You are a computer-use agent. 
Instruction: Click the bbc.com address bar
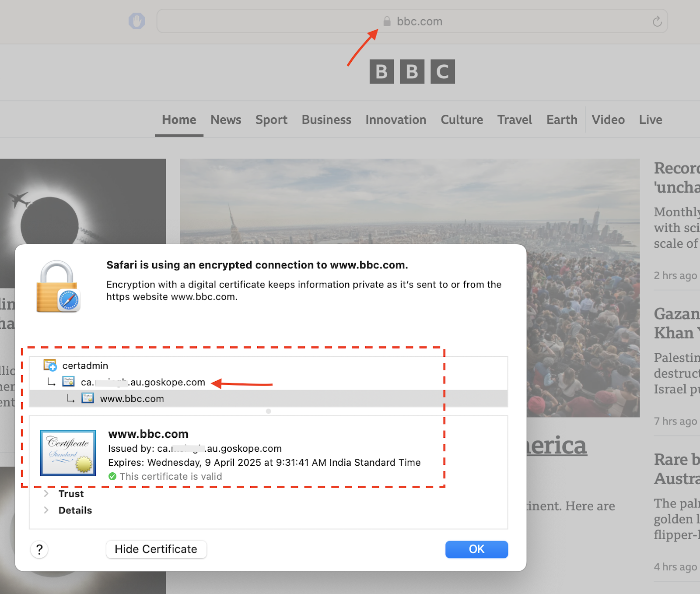coord(412,21)
